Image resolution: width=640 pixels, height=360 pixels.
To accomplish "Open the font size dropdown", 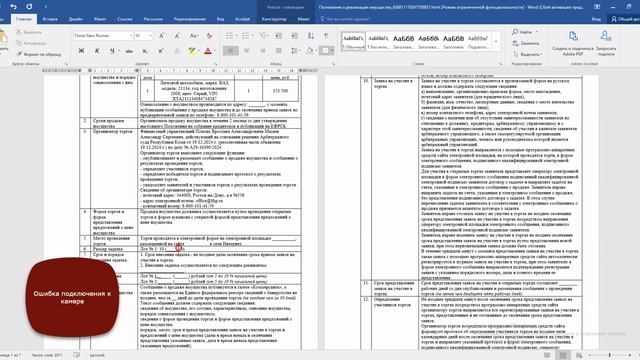I will [150, 36].
